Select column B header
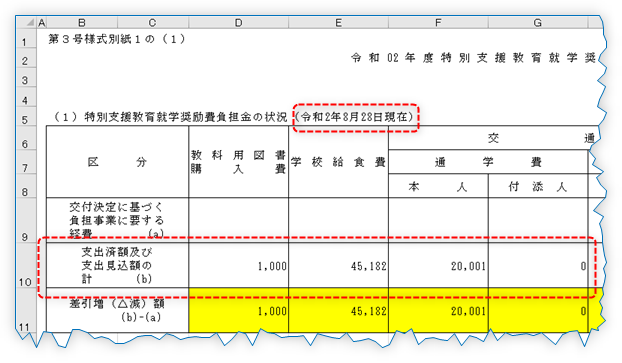This screenshot has width=622, height=363. (x=82, y=23)
